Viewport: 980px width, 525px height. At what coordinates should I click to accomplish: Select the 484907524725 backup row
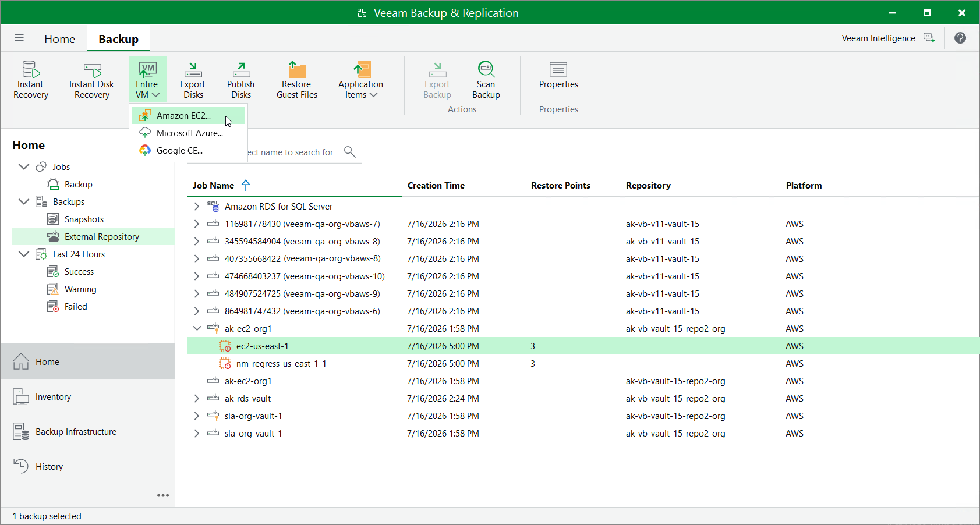tap(583, 294)
